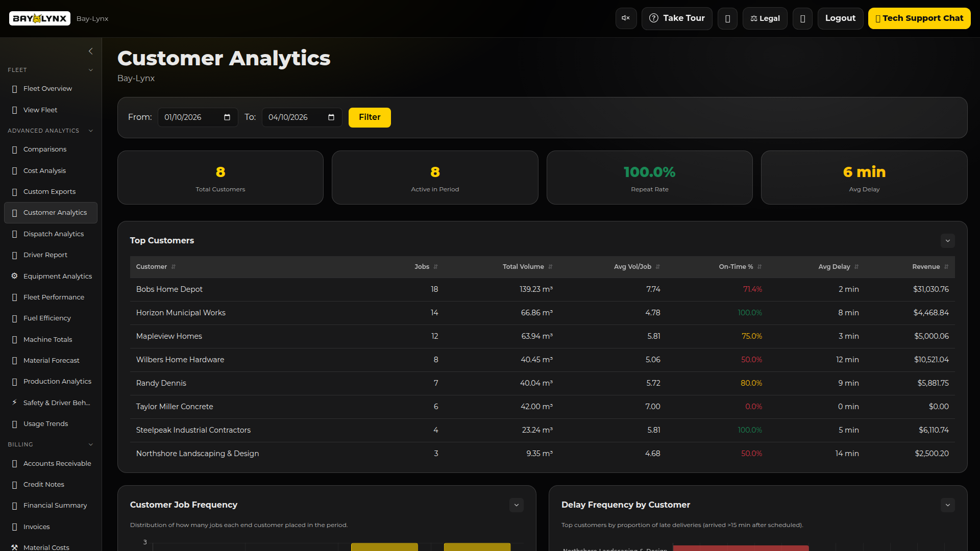
Task: Open the Fleet Overview sidebar item
Action: tap(48, 88)
